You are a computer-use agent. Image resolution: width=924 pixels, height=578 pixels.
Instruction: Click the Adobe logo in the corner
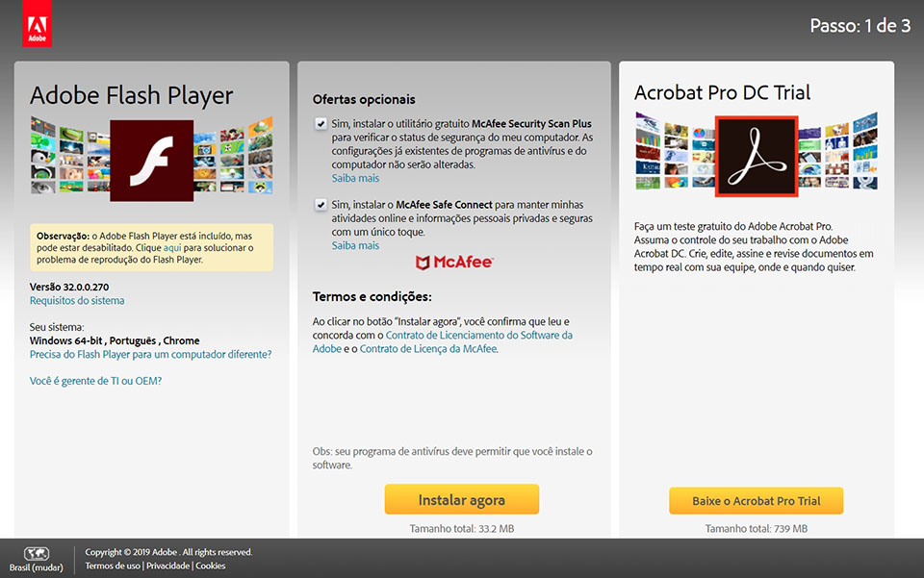[x=37, y=23]
